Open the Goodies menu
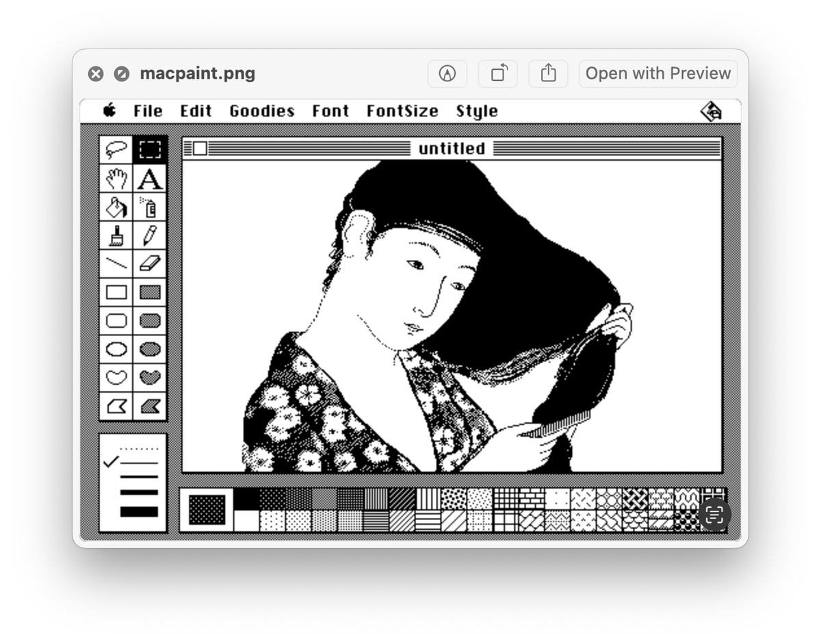The image size is (821, 644). point(262,111)
